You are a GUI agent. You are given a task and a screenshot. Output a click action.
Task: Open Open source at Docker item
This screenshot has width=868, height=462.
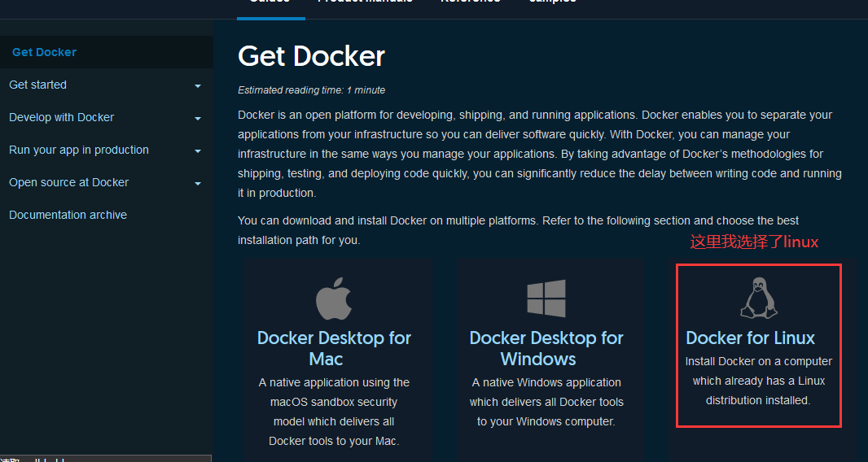click(x=68, y=182)
